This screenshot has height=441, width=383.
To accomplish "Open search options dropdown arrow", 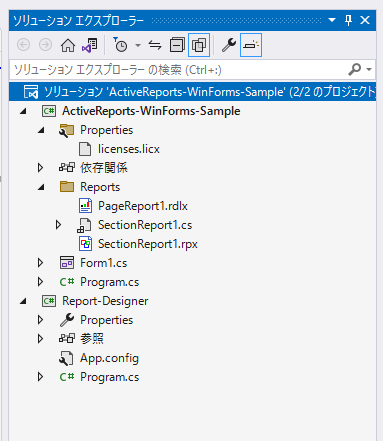I will [369, 69].
